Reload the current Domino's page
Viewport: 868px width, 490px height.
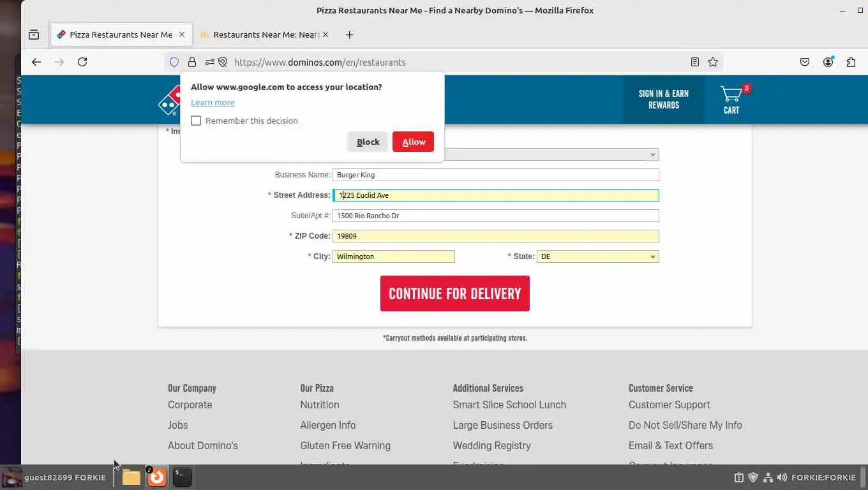82,62
